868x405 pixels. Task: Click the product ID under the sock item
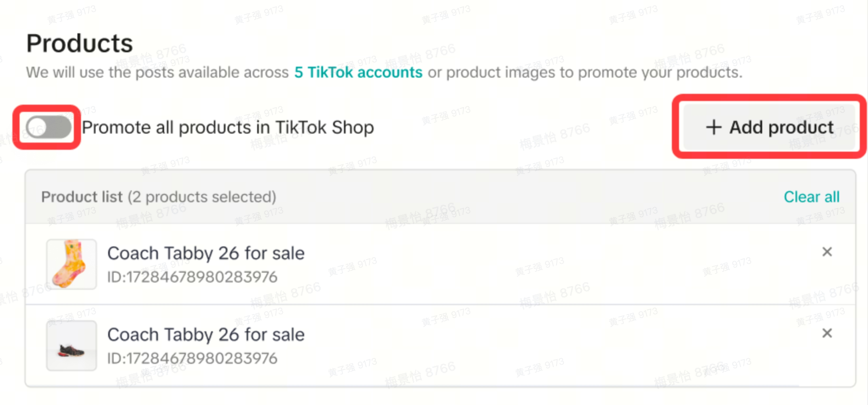point(192,277)
